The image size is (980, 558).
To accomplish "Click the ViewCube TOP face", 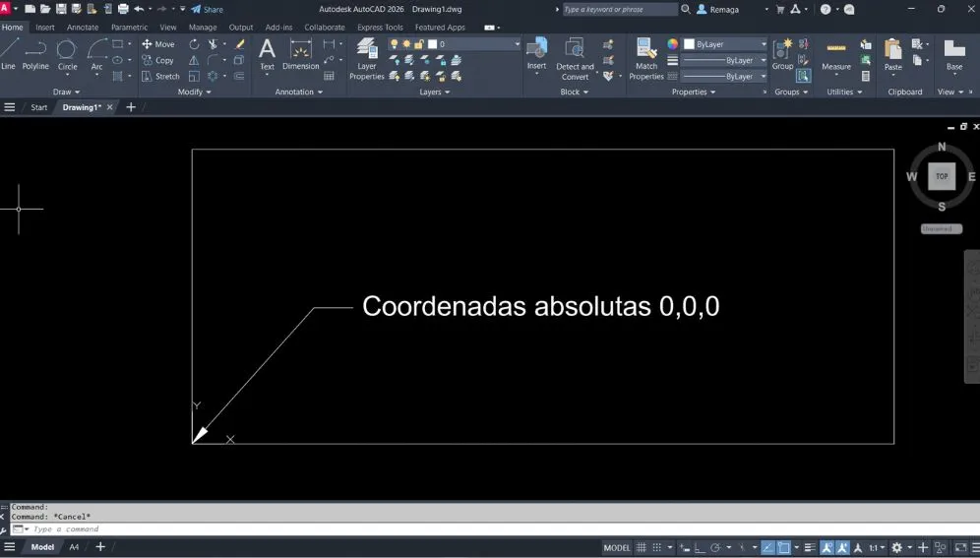I will [942, 176].
